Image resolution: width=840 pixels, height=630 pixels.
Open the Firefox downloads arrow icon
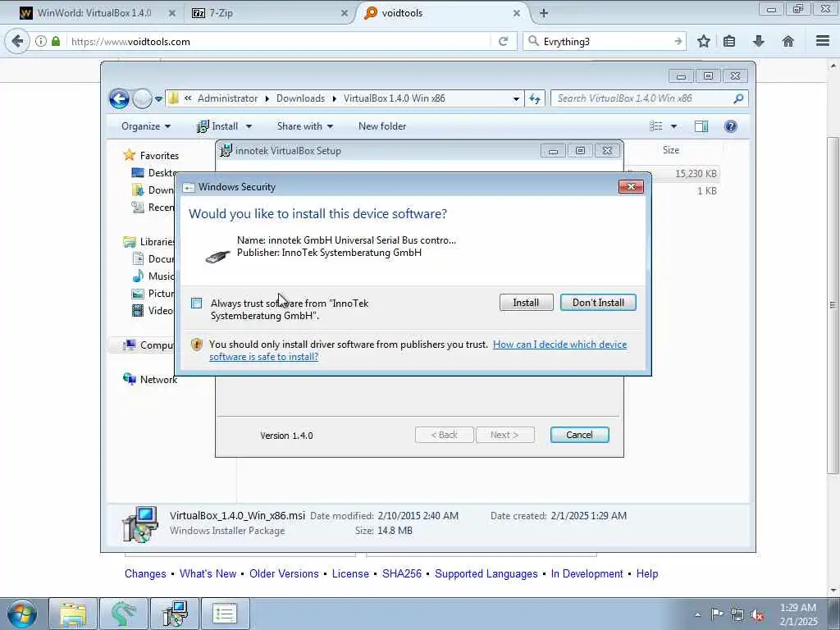759,41
